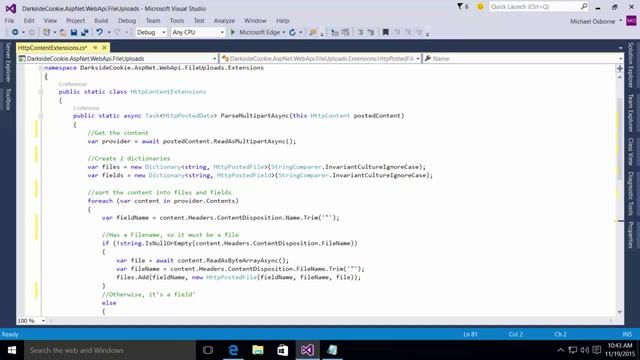640x360 pixels.
Task: Click the greyed Redo icon
Action: 118,32
